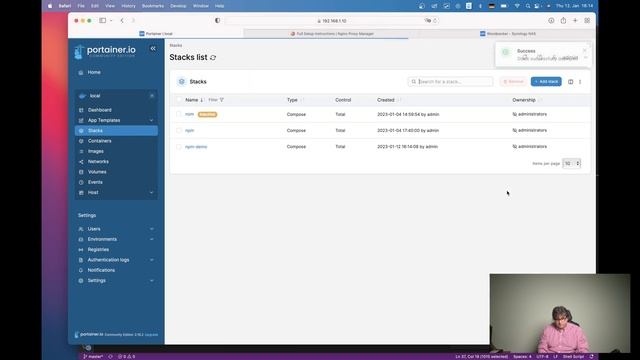Click the Safari downloads icon
This screenshot has height=360, width=640.
pyautogui.click(x=551, y=20)
